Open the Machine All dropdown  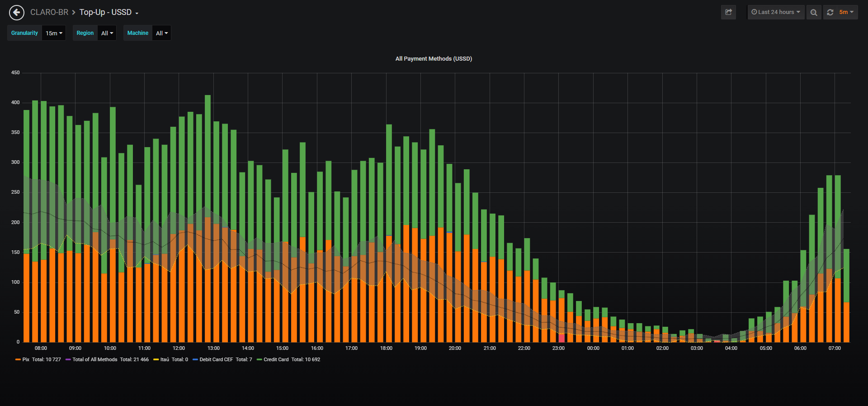coord(162,33)
